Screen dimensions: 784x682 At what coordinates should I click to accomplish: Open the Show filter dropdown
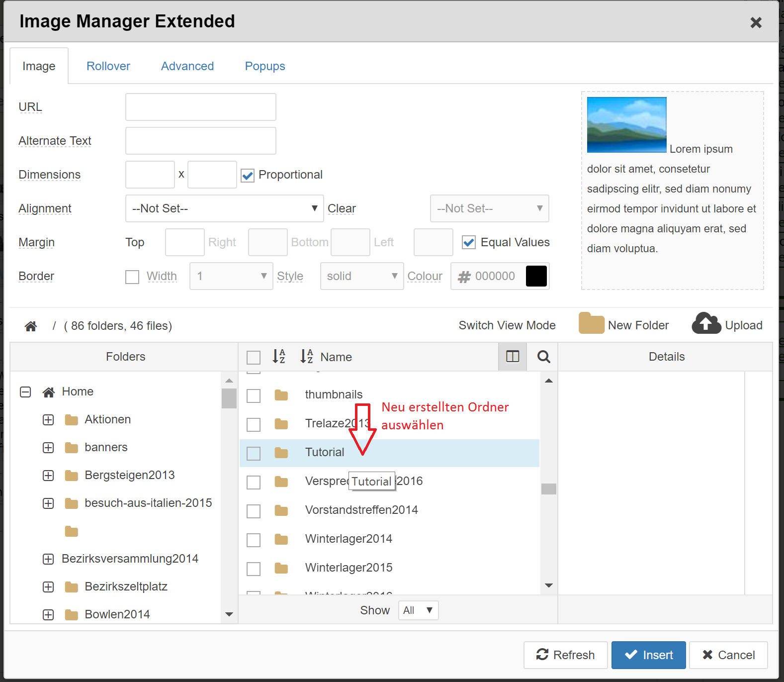(x=418, y=610)
